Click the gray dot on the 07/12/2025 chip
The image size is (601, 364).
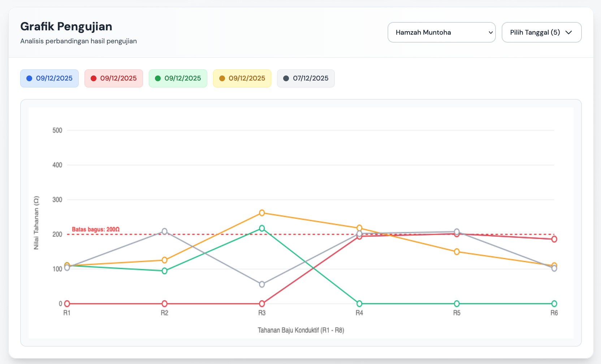coord(286,78)
